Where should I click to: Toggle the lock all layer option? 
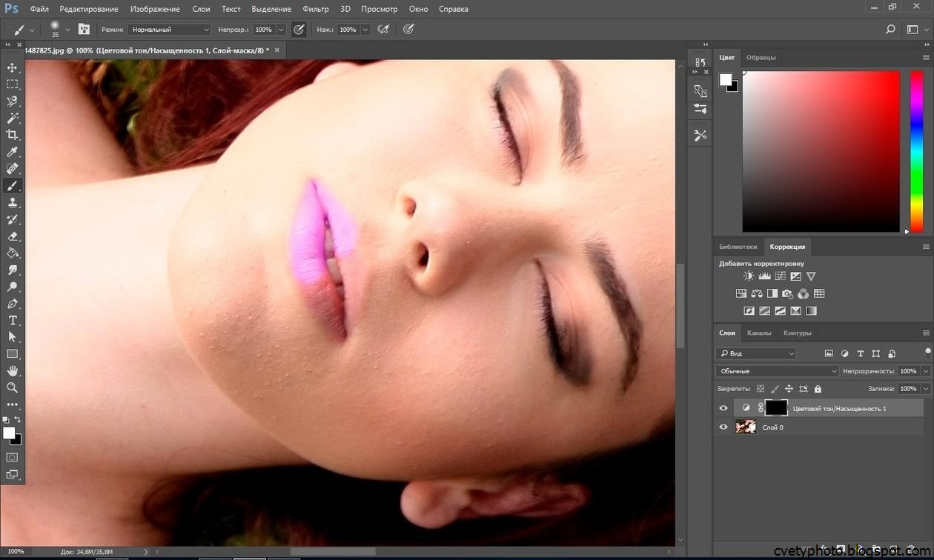818,389
